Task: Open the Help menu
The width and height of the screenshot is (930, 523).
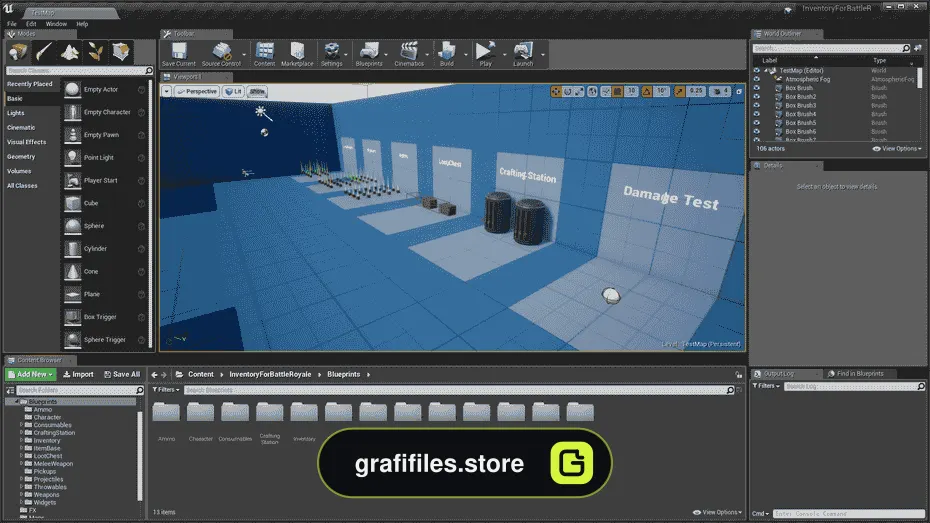Action: coord(82,24)
